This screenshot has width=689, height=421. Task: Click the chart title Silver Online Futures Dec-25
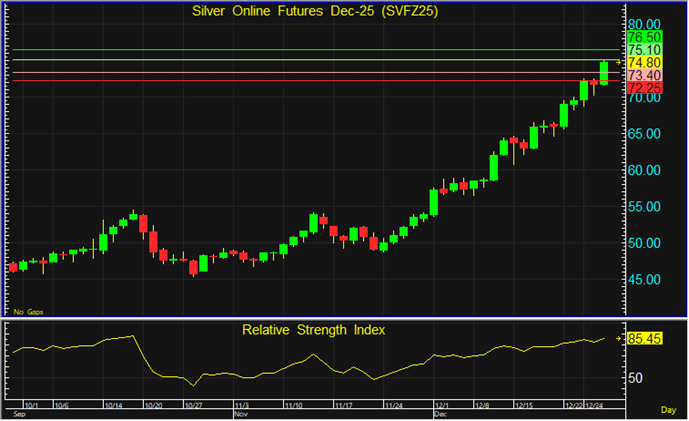coord(302,11)
